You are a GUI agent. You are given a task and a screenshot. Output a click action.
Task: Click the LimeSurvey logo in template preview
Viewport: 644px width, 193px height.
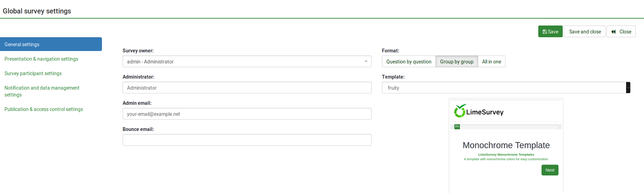(479, 111)
